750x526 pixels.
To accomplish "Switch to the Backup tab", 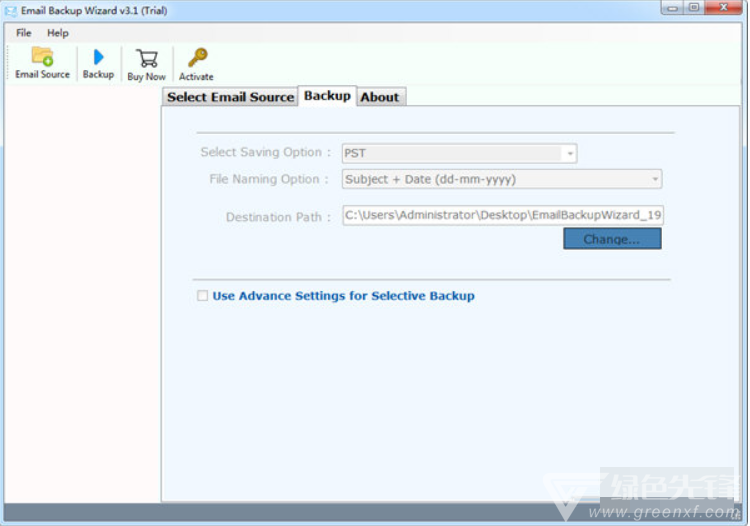I will point(327,96).
